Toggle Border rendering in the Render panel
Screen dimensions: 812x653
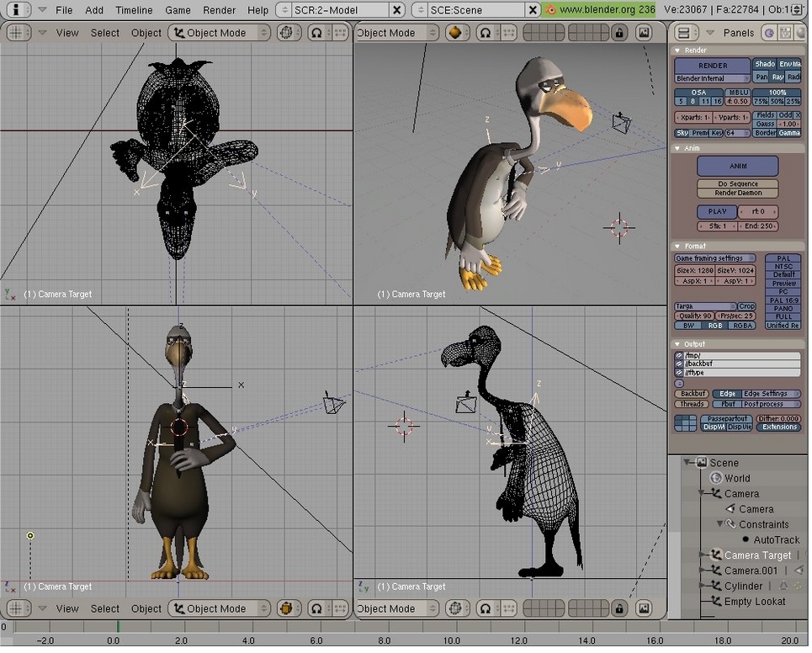766,132
